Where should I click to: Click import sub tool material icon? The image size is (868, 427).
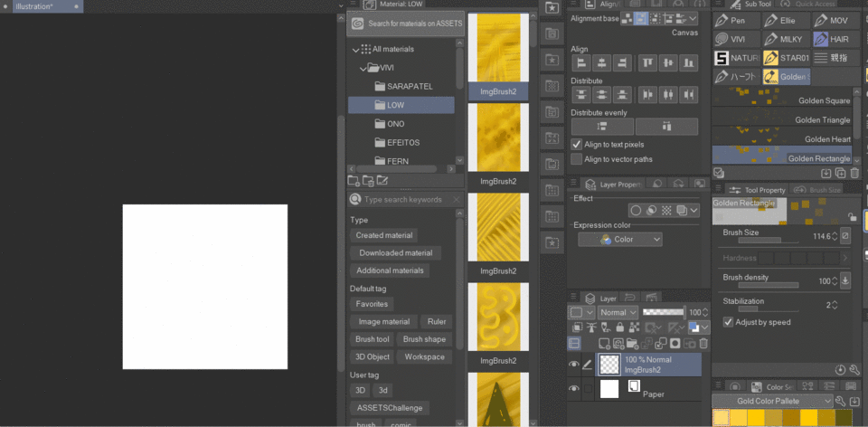tap(826, 173)
